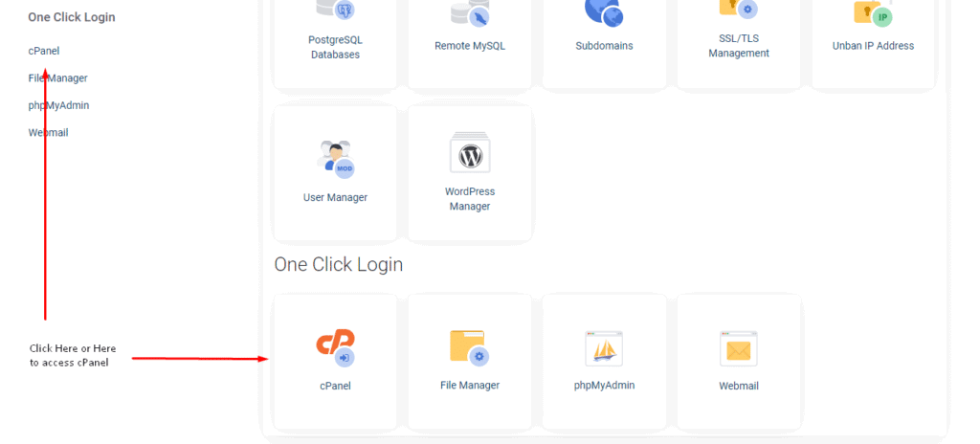Click the One Click Login sidebar heading
Image resolution: width=980 pixels, height=444 pixels.
coord(72,17)
